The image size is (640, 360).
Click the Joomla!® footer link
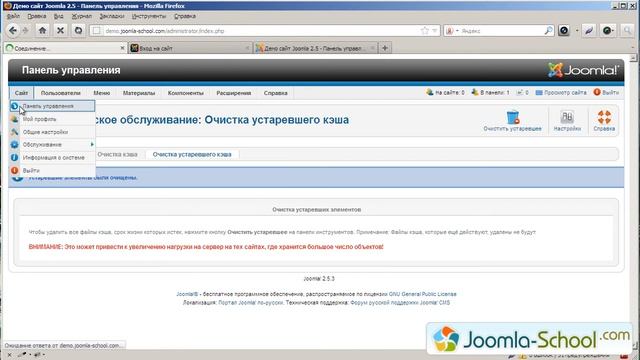187,294
